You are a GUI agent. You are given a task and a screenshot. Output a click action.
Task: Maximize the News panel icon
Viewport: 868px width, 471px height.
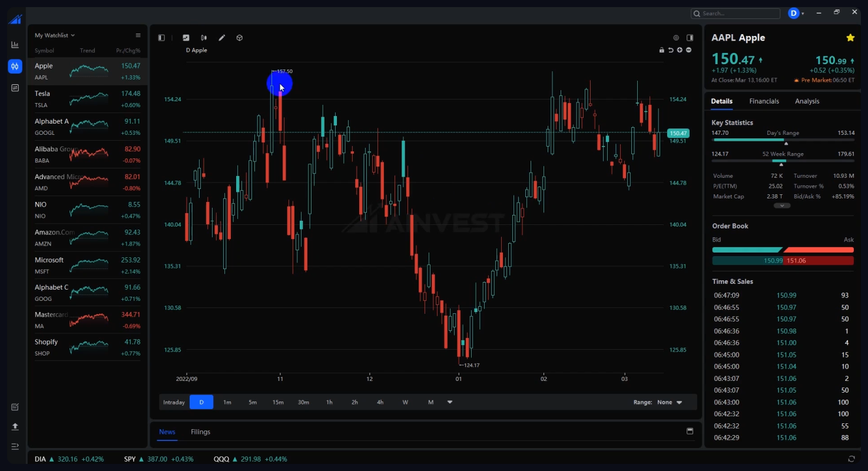690,431
